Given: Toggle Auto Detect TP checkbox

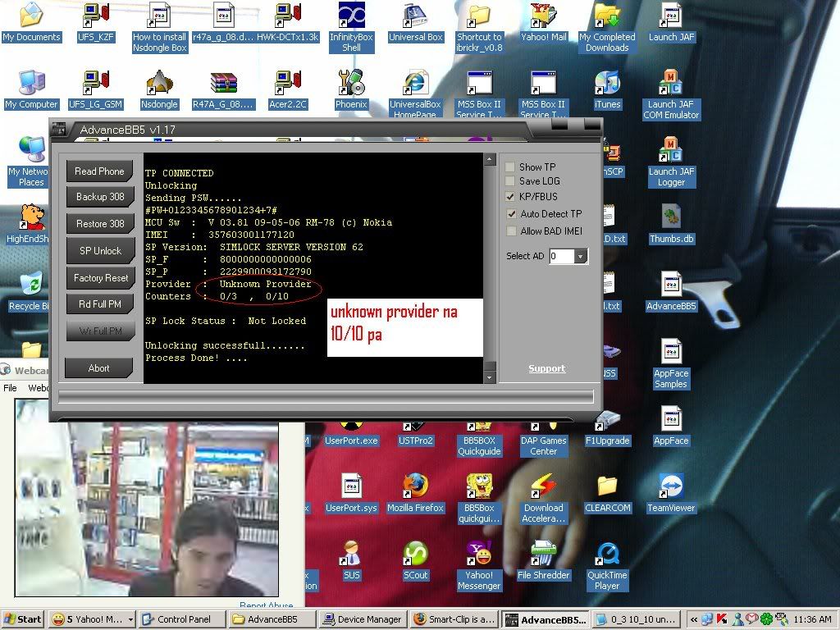Looking at the screenshot, I should (512, 214).
